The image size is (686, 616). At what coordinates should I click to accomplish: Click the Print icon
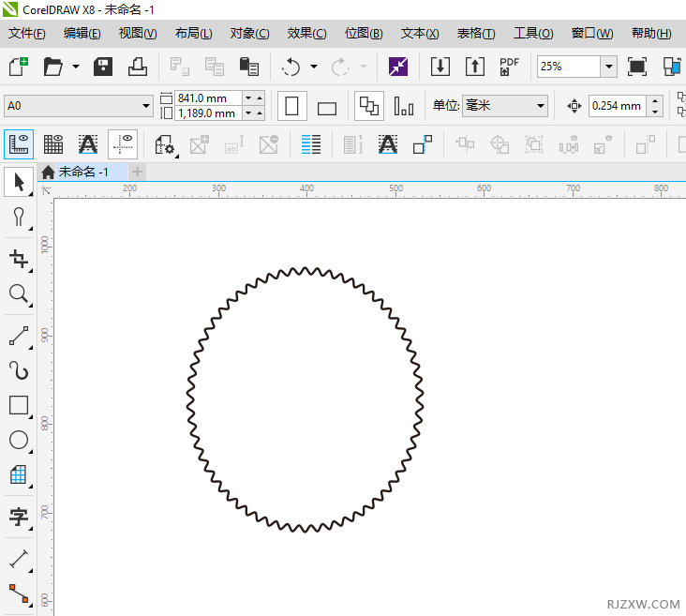pyautogui.click(x=137, y=67)
